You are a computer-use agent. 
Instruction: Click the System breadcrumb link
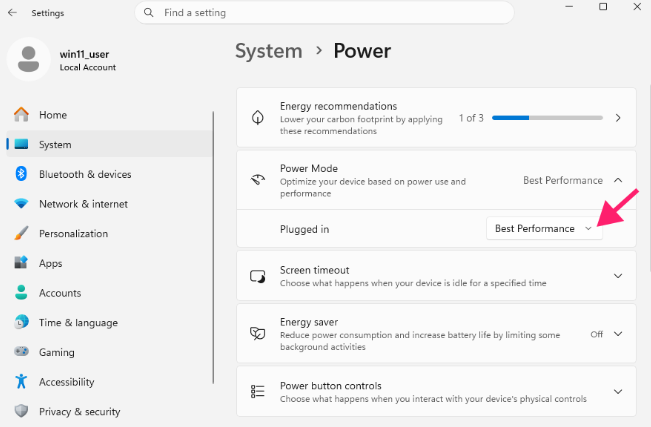pyautogui.click(x=269, y=52)
